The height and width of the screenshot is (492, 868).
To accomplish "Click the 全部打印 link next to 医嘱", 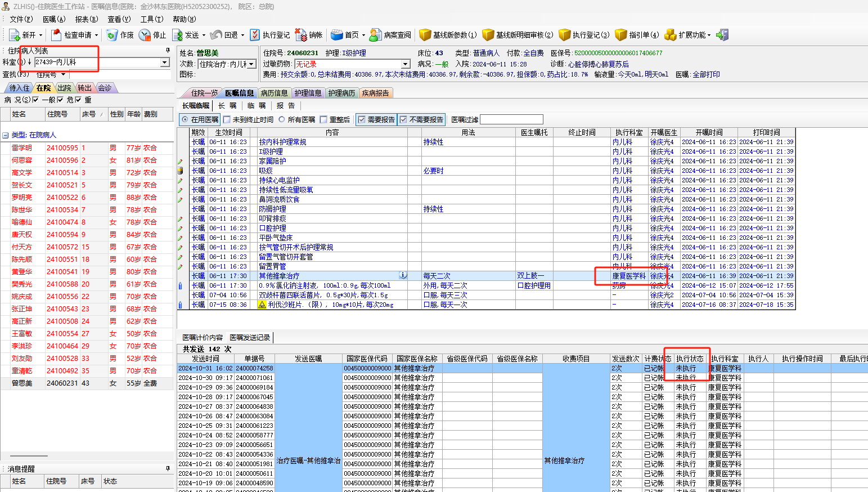I will [706, 74].
